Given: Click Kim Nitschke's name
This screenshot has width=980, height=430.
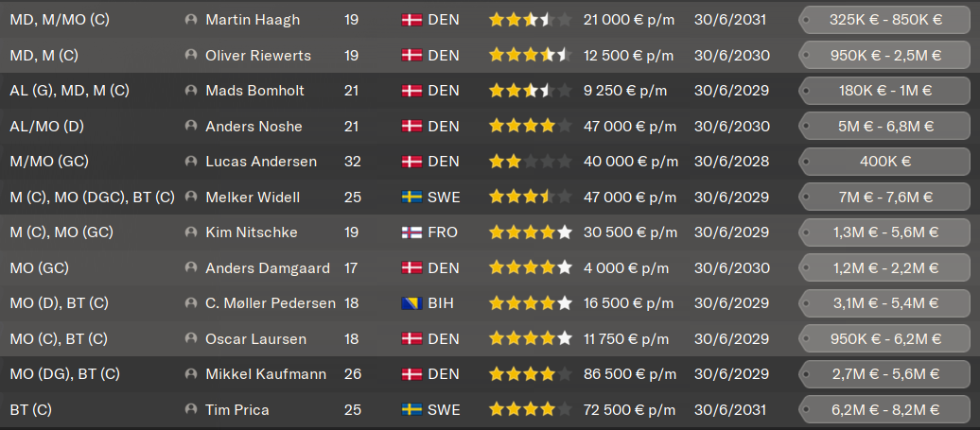Looking at the screenshot, I should click(253, 232).
